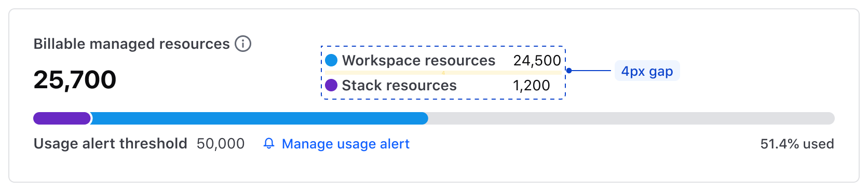
Task: Select the Stack resources label
Action: click(399, 85)
